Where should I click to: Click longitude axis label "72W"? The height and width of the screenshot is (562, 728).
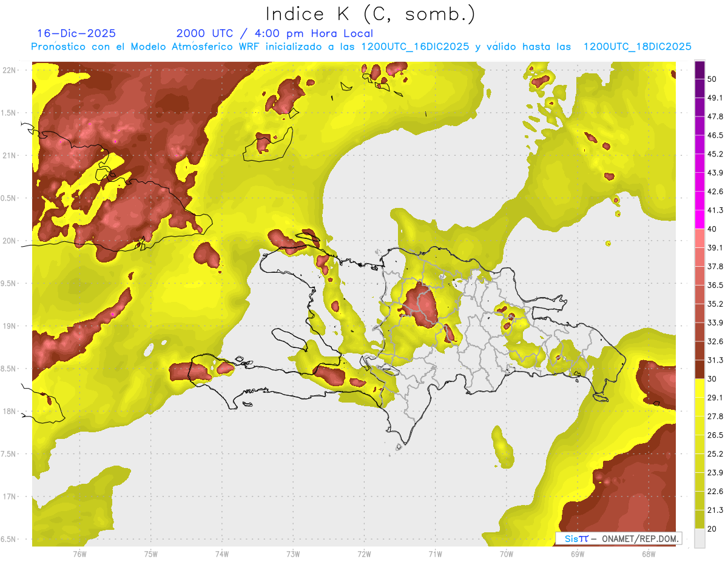point(364,554)
